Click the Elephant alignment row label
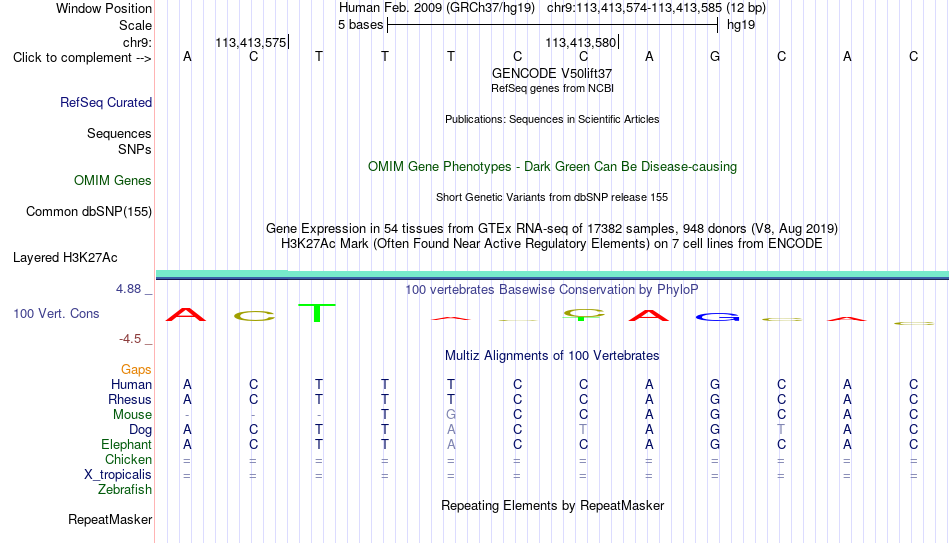Image resolution: width=950 pixels, height=543 pixels. 126,445
